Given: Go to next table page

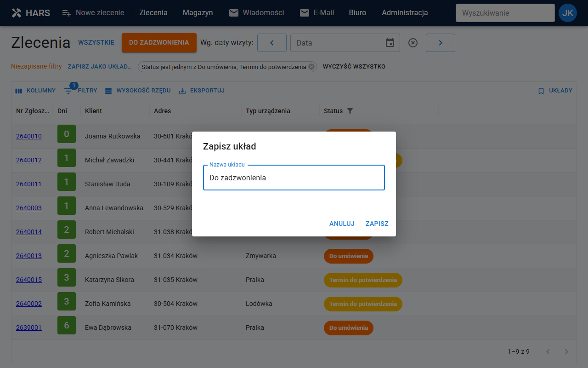Looking at the screenshot, I should [566, 352].
